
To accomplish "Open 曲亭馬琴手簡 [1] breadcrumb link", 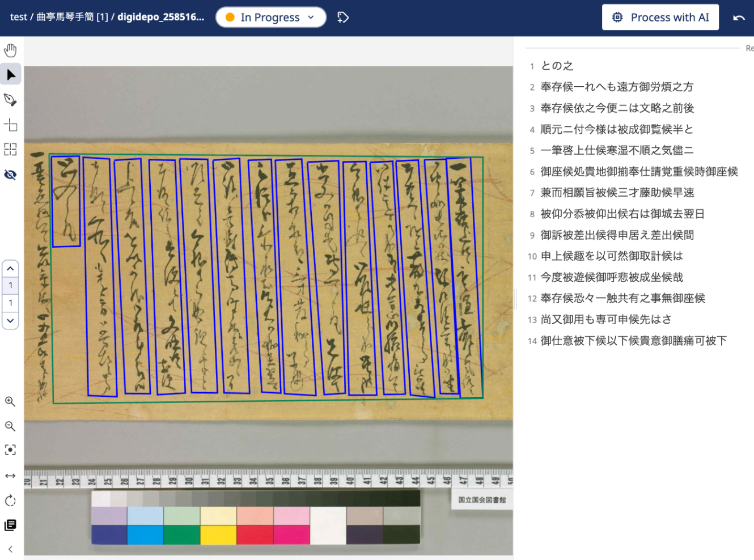I will tap(72, 17).
